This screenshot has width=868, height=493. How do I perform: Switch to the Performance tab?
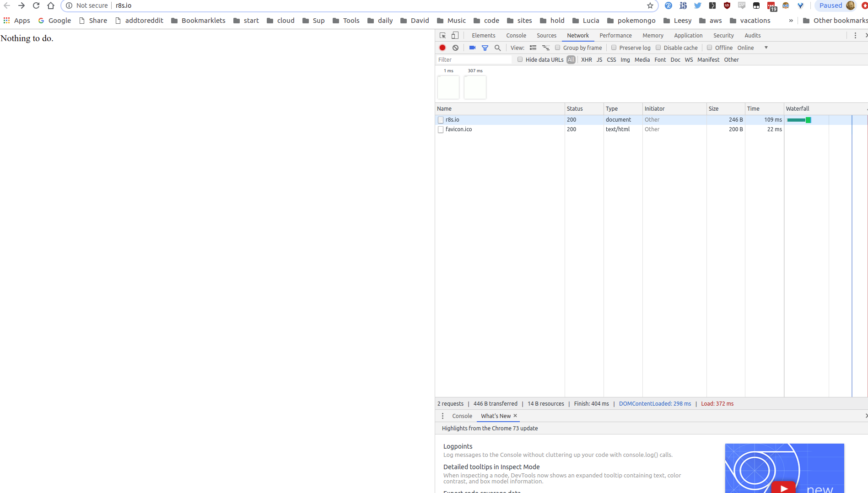tap(615, 35)
